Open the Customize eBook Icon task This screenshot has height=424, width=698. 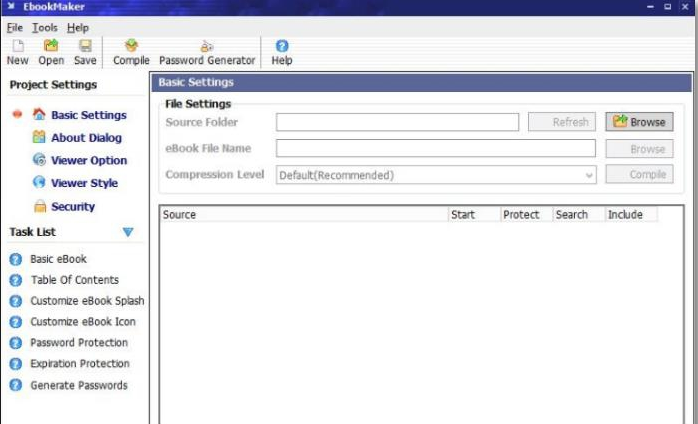click(x=83, y=322)
